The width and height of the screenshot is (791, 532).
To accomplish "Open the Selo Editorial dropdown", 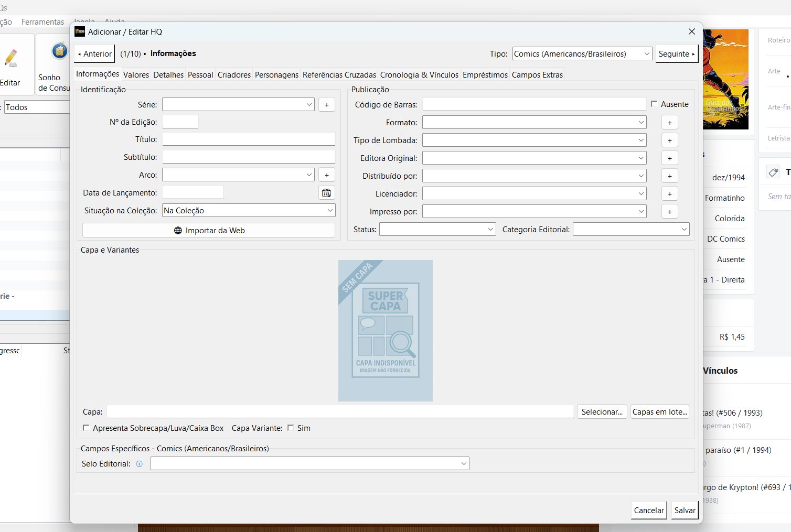I will (309, 463).
